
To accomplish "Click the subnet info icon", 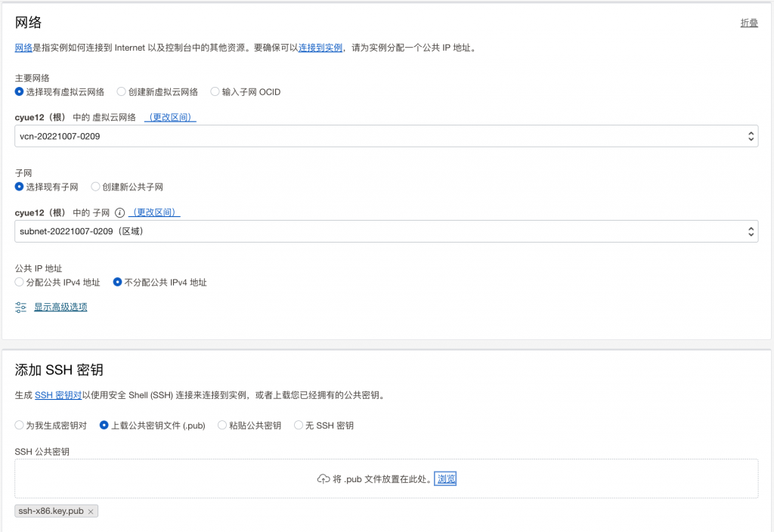I will (x=119, y=213).
